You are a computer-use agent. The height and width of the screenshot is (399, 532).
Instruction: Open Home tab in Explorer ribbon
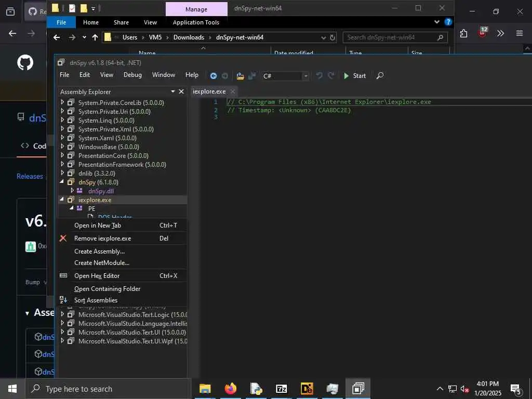pyautogui.click(x=91, y=22)
